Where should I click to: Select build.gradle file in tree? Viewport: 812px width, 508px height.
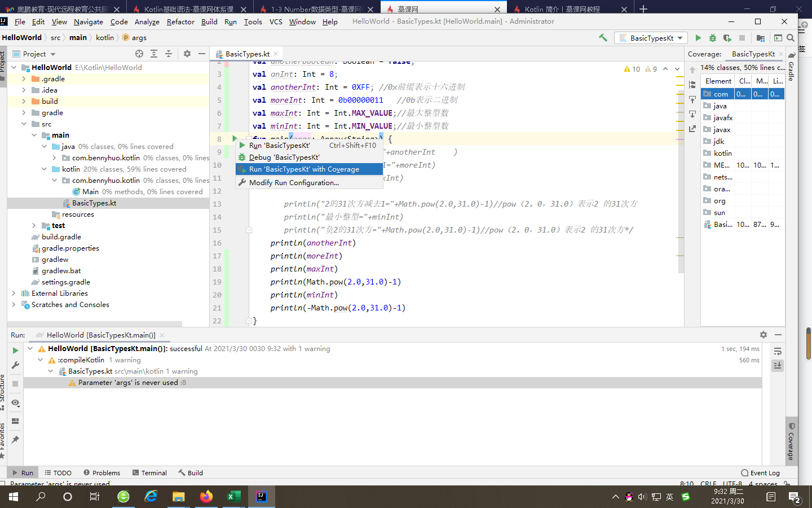61,237
